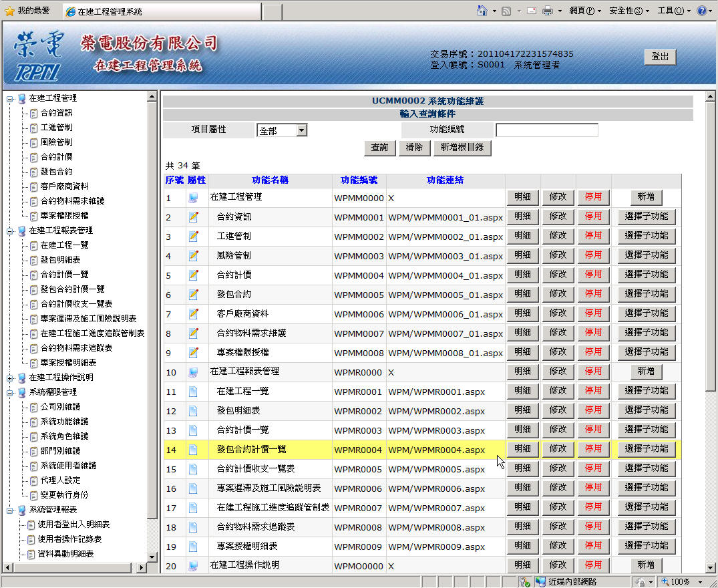This screenshot has width=718, height=588.
Task: Click the 查詢 search button
Action: 380,148
